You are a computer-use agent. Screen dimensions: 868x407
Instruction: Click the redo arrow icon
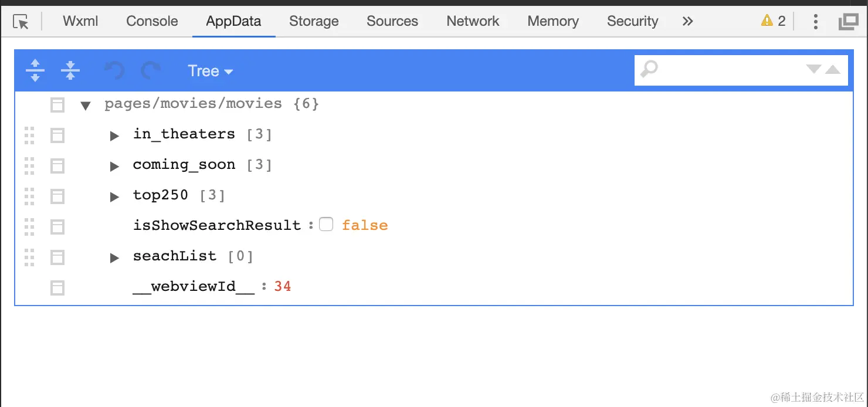point(151,71)
